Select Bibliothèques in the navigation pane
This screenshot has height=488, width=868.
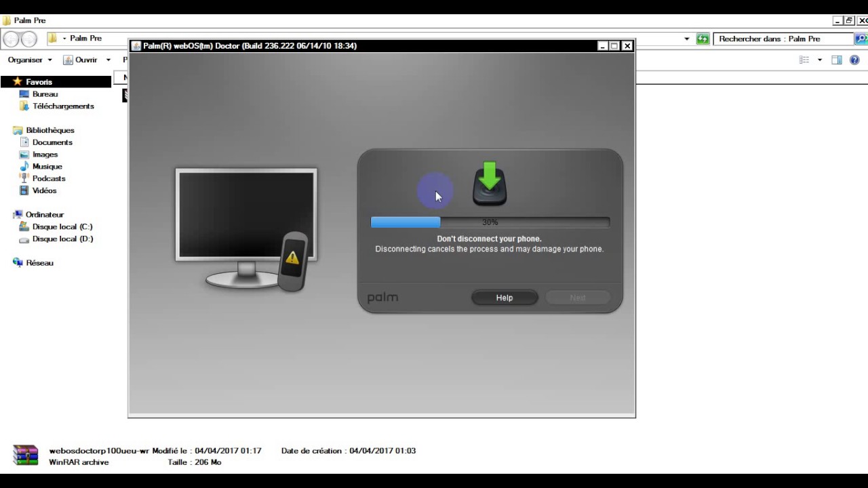coord(50,130)
